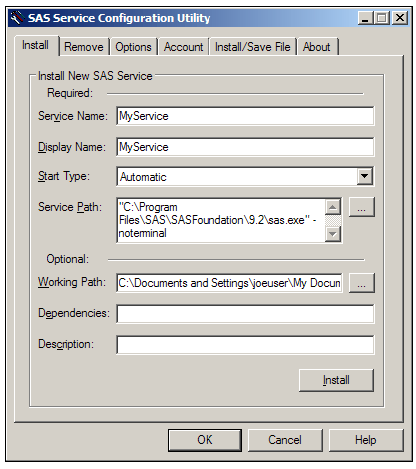Dismiss the dialog with Cancel

coord(285,440)
